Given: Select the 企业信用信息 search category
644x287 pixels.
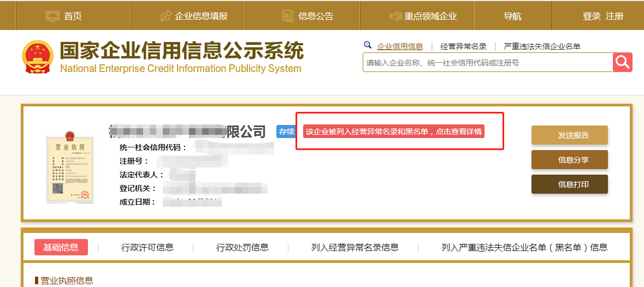Looking at the screenshot, I should click(x=400, y=46).
